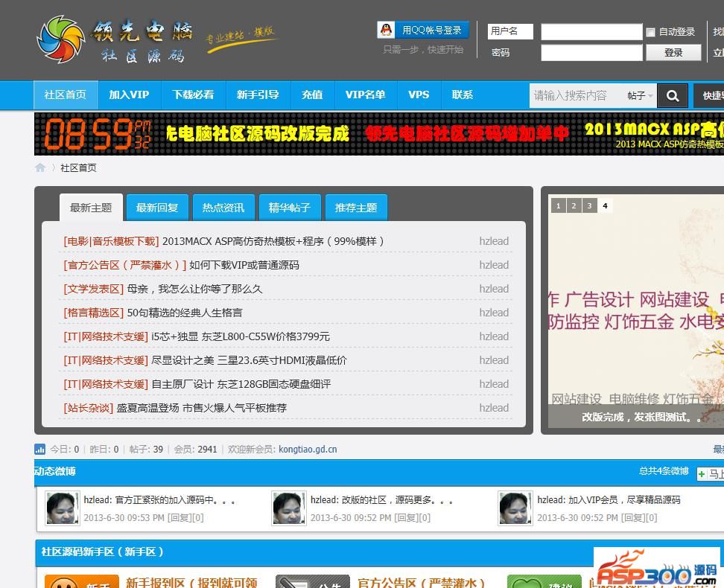724x588 pixels.
Task: Click the statistics bar chart icon
Action: pos(39,449)
